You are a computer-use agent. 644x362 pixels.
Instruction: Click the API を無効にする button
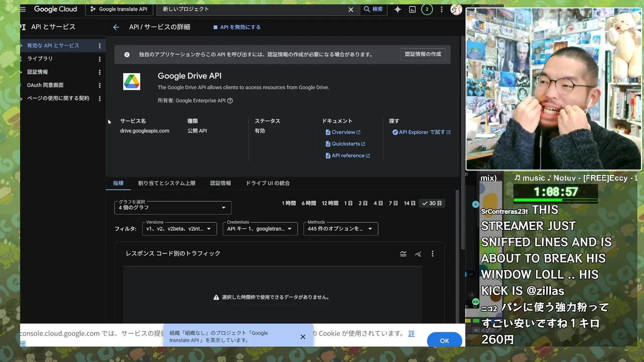tap(236, 27)
